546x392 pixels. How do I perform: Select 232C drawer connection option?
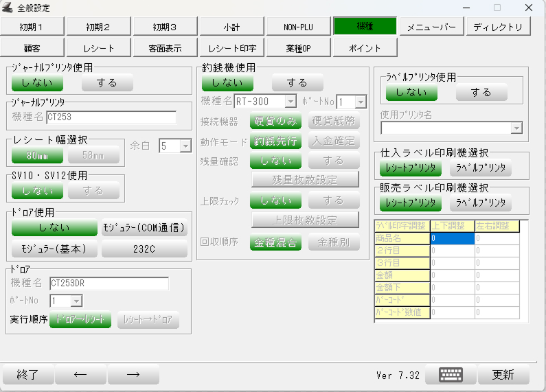pos(144,249)
